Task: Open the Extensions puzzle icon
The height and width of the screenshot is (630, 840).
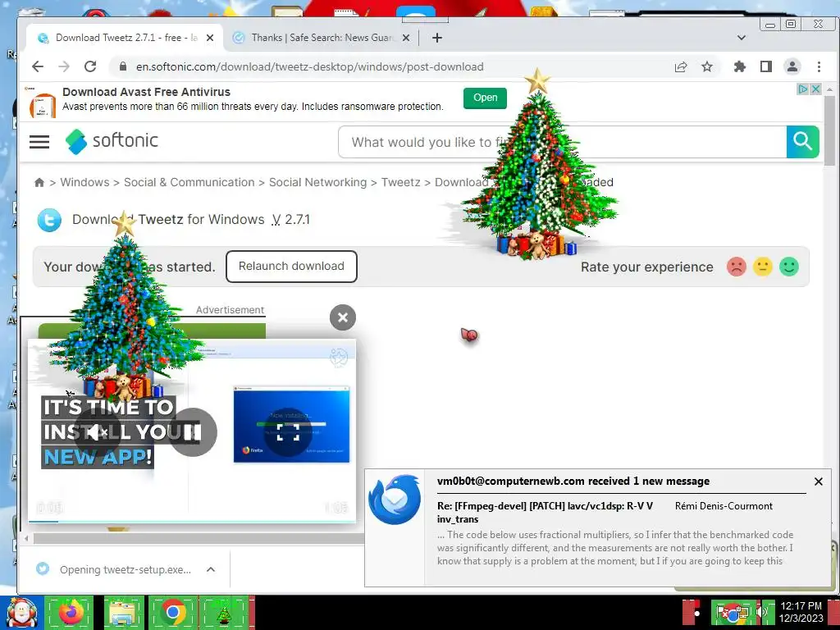Action: [x=740, y=67]
